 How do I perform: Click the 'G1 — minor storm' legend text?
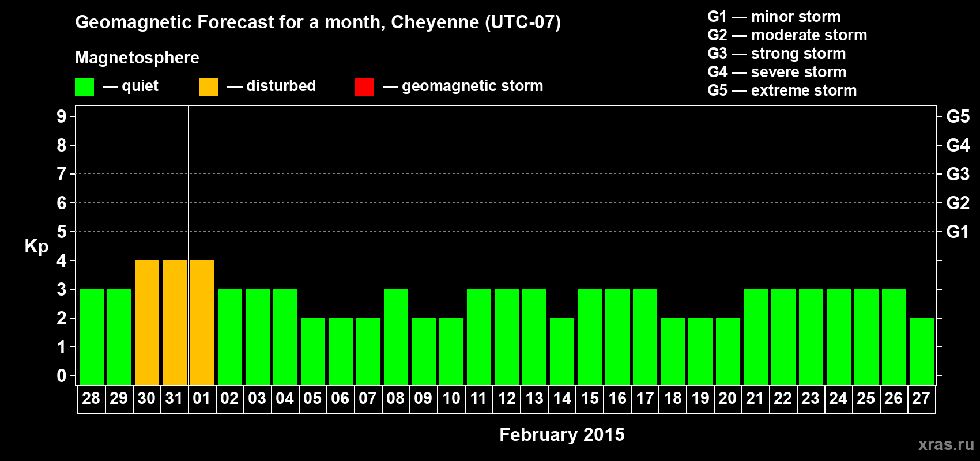774,17
